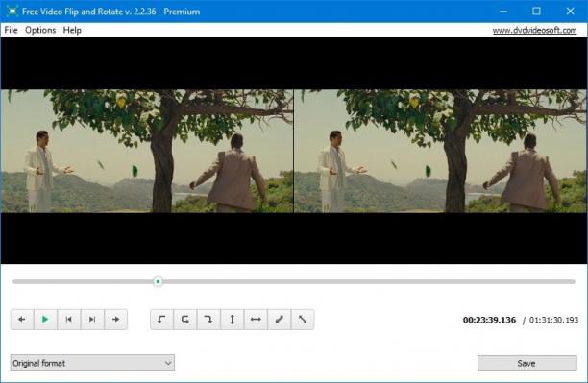Image resolution: width=588 pixels, height=383 pixels.
Task: Flip video along the rising diagonal
Action: [279, 320]
